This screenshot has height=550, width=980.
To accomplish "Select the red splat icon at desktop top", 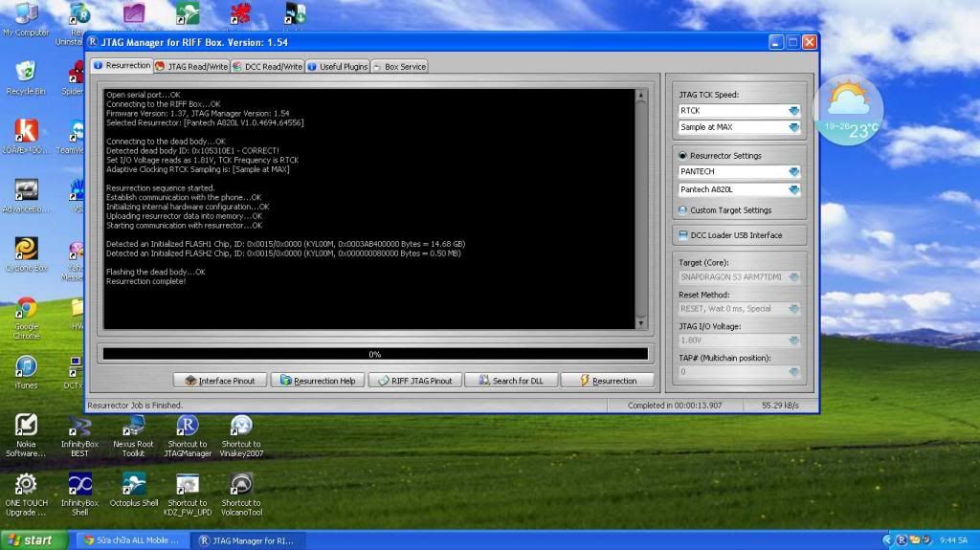I will pos(240,13).
